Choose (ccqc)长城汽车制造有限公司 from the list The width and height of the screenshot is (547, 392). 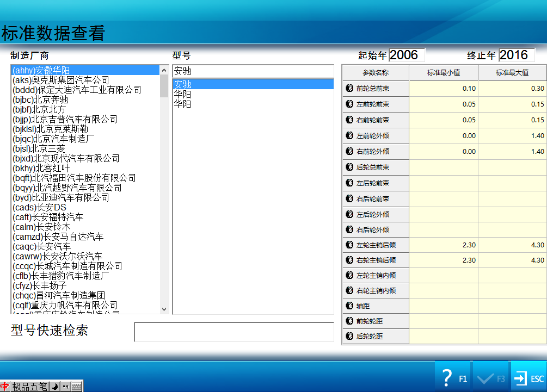click(67, 266)
